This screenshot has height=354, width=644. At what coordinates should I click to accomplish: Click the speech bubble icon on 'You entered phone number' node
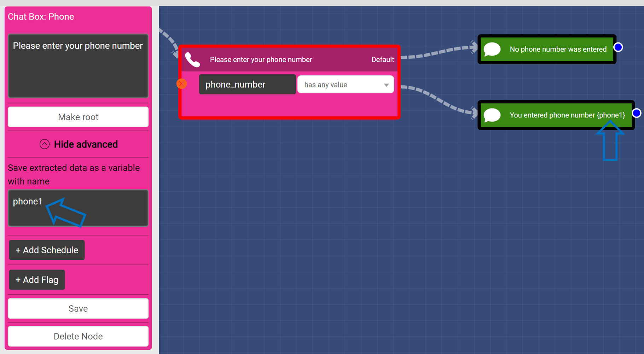click(x=492, y=115)
